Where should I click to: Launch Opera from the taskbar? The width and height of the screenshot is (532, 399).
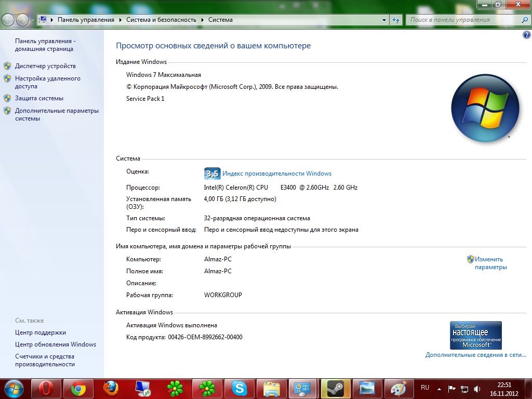click(x=46, y=389)
